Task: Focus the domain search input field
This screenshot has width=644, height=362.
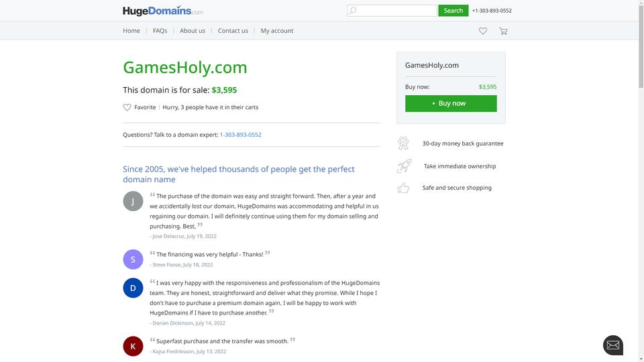Action: [x=392, y=11]
